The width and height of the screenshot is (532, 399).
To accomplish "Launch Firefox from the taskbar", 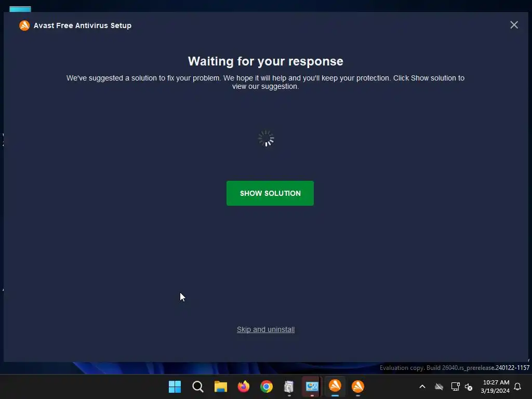I will click(x=244, y=387).
